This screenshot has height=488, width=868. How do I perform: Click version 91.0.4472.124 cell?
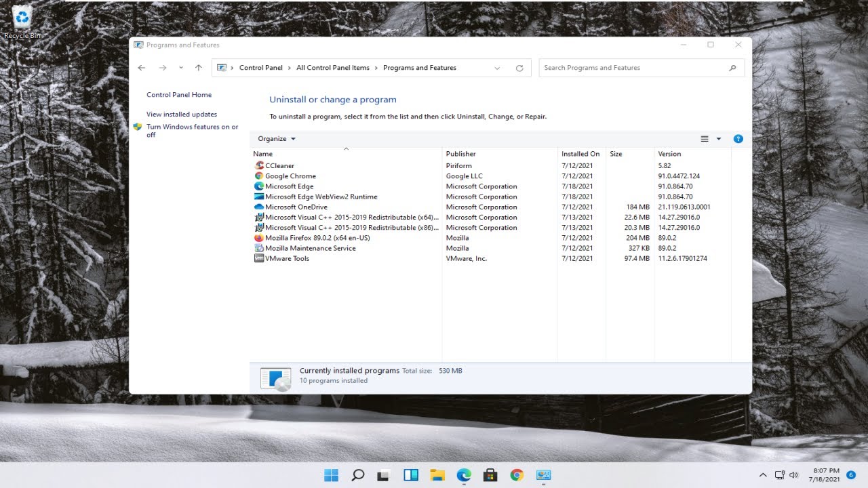[679, 176]
